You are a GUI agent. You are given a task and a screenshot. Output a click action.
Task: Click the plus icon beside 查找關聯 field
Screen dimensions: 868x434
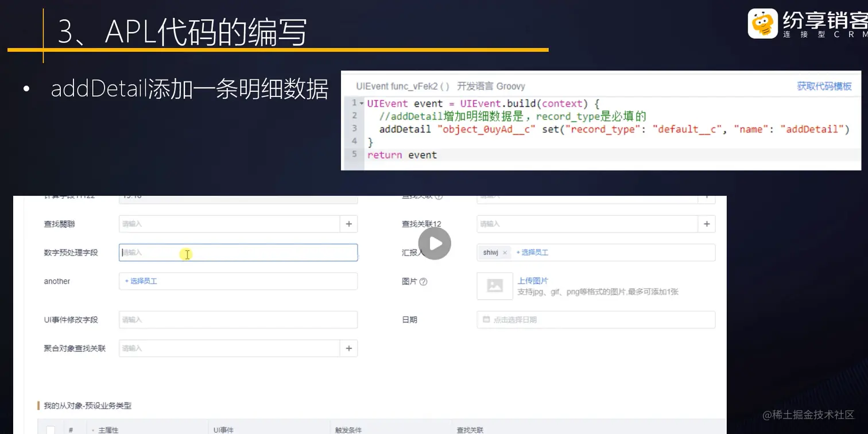coord(349,224)
